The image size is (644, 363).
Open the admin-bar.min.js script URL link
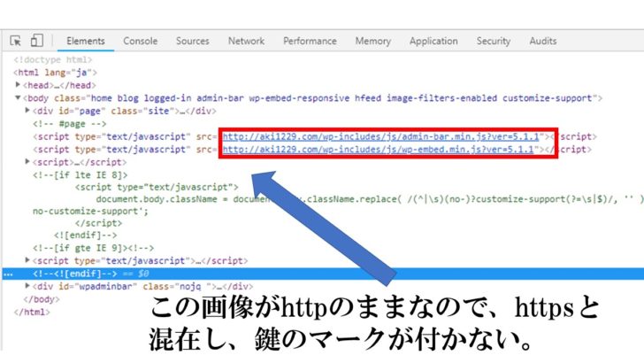(380, 136)
